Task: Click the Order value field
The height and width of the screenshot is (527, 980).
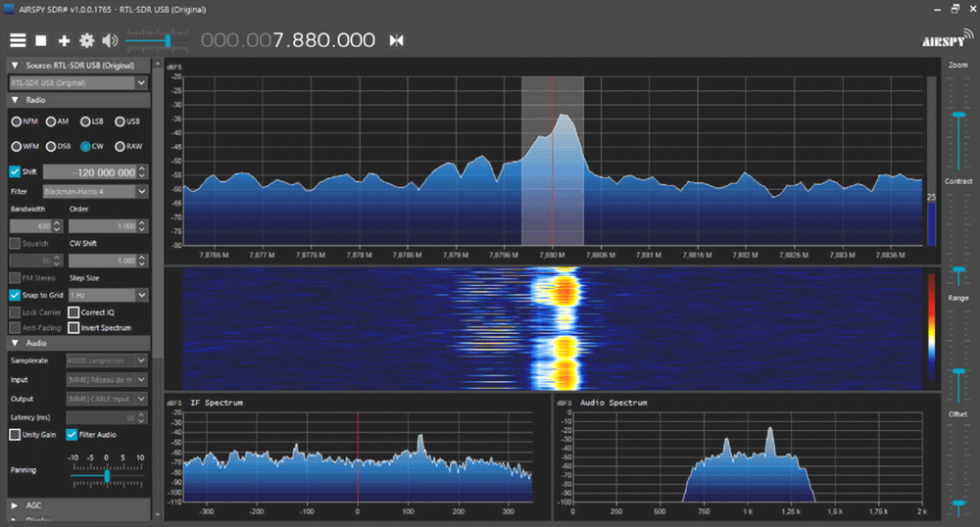Action: (x=103, y=226)
